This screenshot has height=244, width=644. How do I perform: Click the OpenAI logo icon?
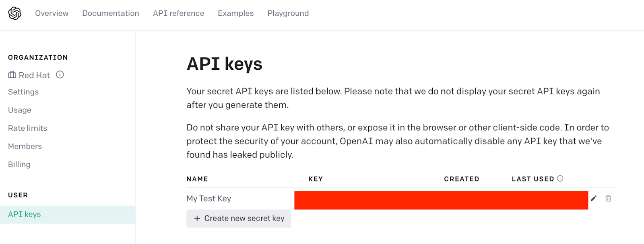click(x=15, y=13)
